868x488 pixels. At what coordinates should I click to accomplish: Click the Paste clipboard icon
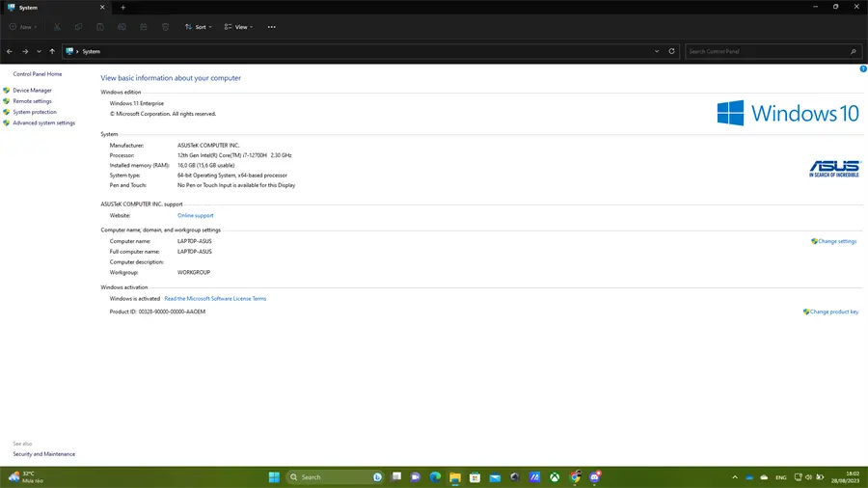(x=100, y=27)
